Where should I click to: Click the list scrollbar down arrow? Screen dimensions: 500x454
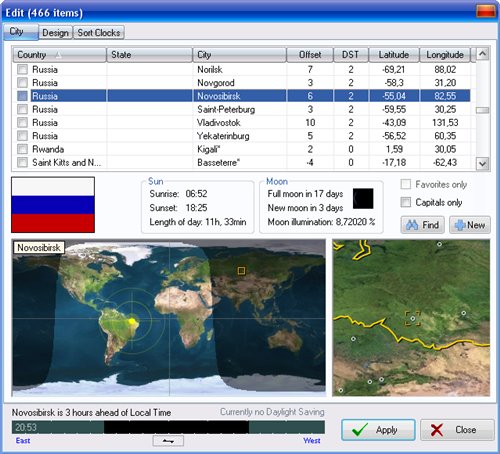click(x=483, y=163)
